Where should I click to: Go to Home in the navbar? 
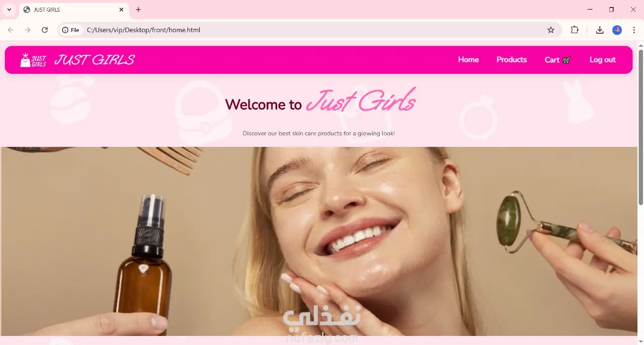click(468, 60)
